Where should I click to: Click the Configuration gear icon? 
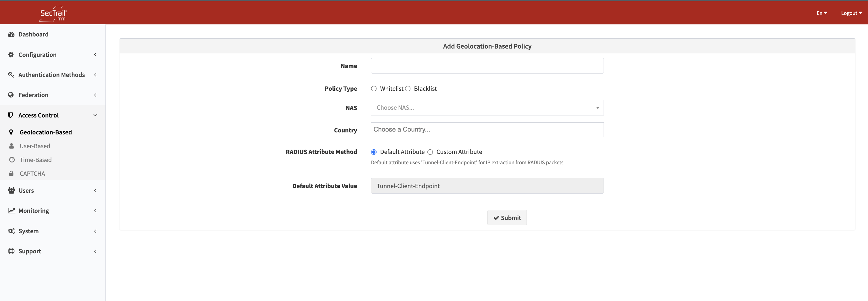pos(11,55)
